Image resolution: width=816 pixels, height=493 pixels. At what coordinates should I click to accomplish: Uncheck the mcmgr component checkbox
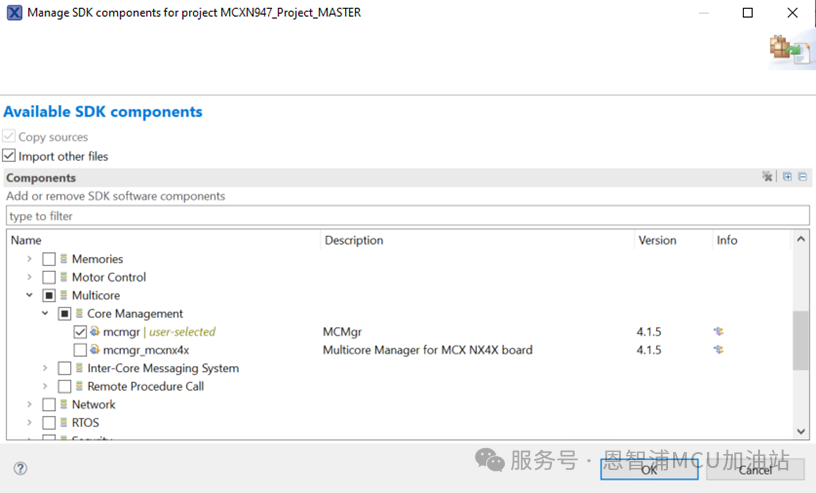pos(80,332)
